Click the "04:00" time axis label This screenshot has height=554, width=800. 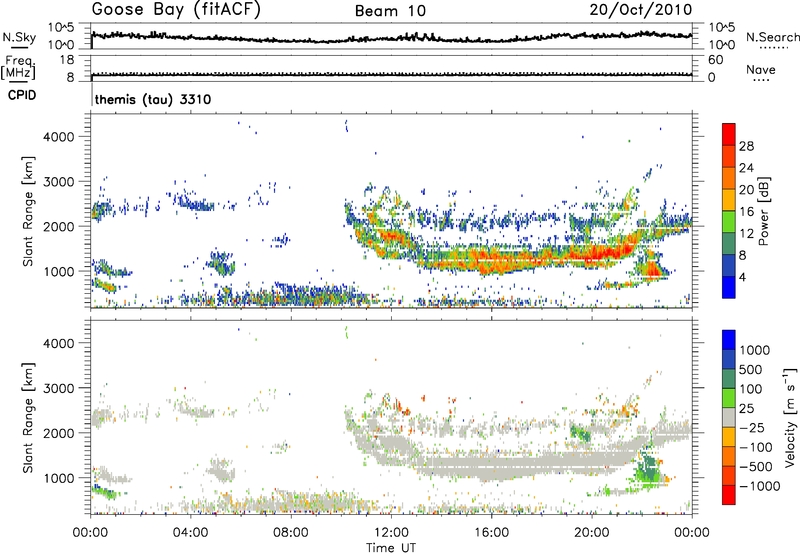point(191,533)
